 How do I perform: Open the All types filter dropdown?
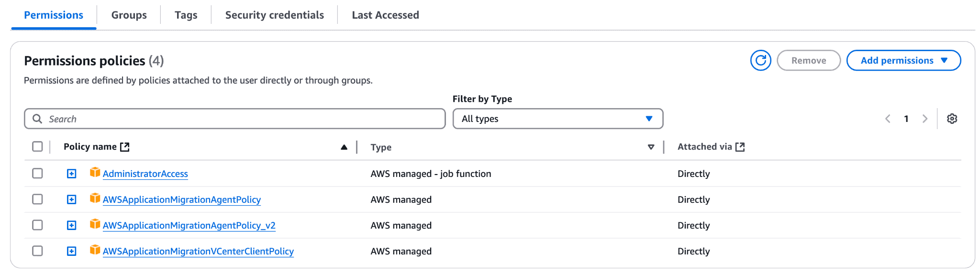[x=558, y=119]
